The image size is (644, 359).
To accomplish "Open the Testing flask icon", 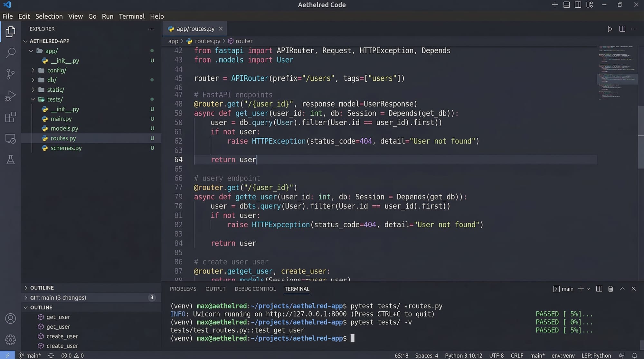I will coord(11,160).
